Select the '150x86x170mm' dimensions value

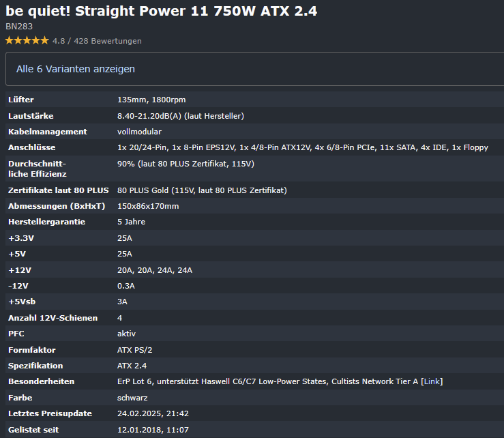click(148, 206)
